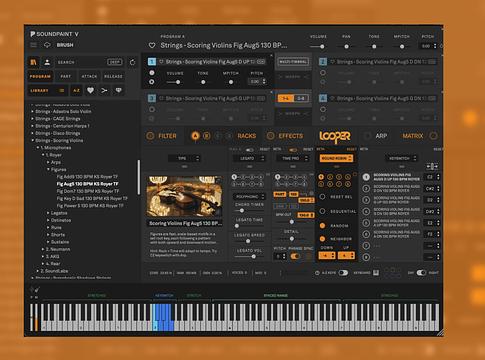Select part slot number 1 square

click(152, 62)
